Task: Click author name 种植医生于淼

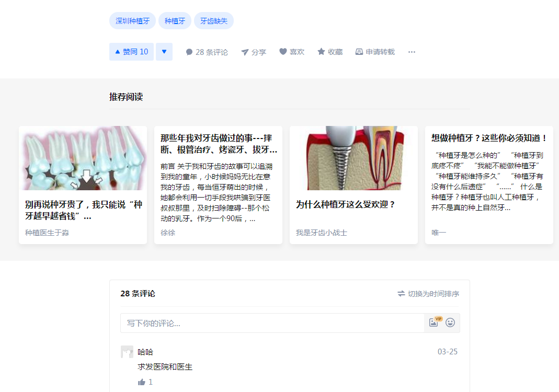Action: coord(47,233)
